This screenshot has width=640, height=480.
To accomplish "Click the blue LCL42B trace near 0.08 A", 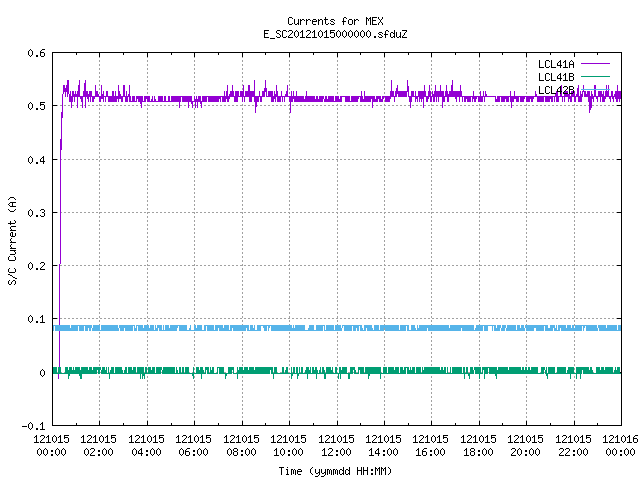I will pos(337,328).
